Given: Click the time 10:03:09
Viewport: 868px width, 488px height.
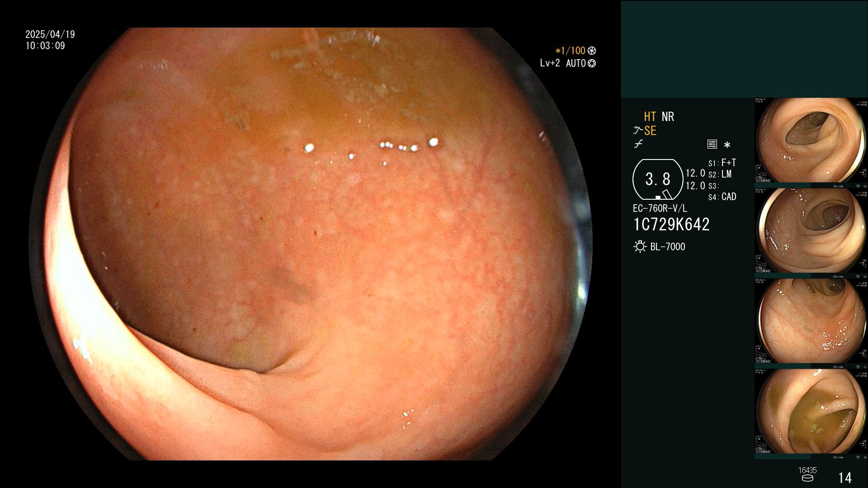Looking at the screenshot, I should coord(45,46).
